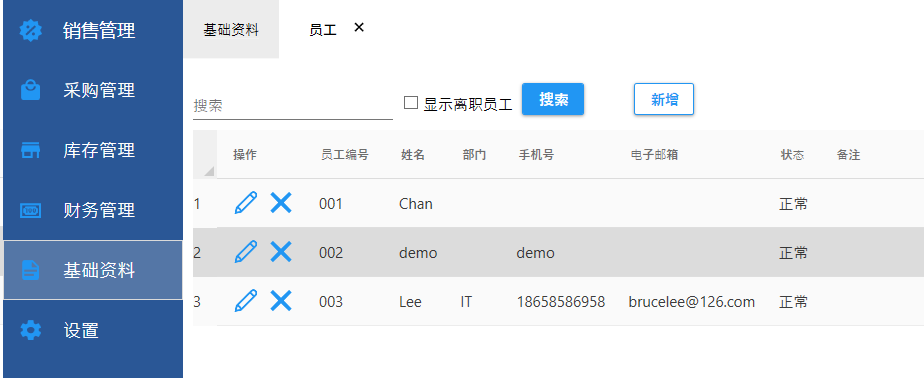Click the 采购管理 shopping bag icon
The height and width of the screenshot is (378, 924).
point(31,90)
